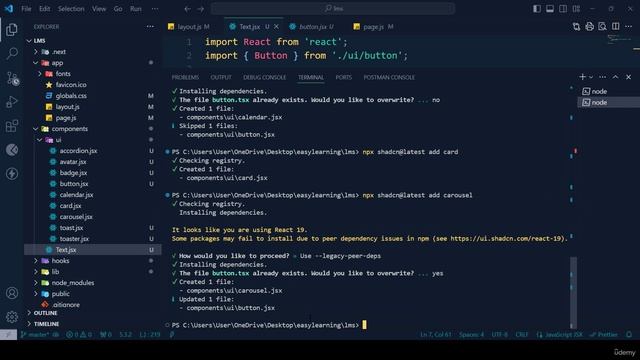The height and width of the screenshot is (360, 640).
Task: Create a new terminal with plus icon
Action: [582, 77]
